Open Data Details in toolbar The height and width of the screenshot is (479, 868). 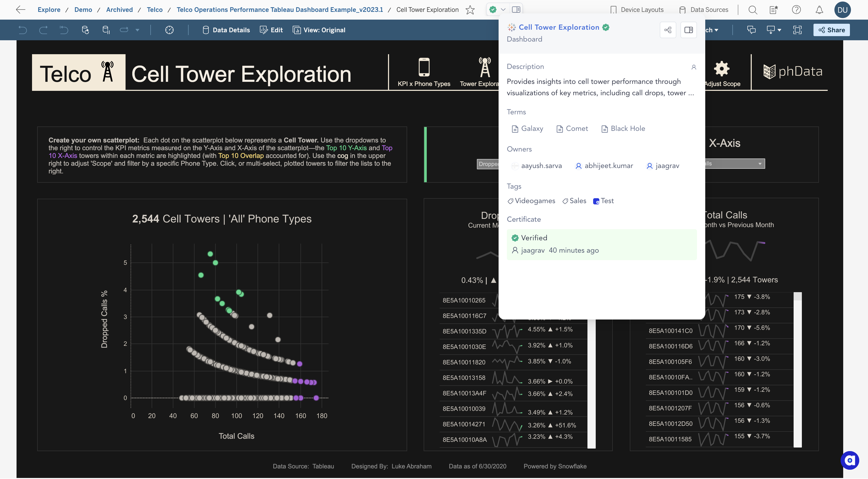226,30
